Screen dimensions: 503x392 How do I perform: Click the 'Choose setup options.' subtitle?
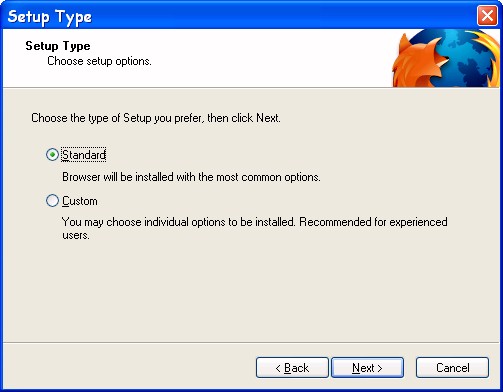coord(99,61)
